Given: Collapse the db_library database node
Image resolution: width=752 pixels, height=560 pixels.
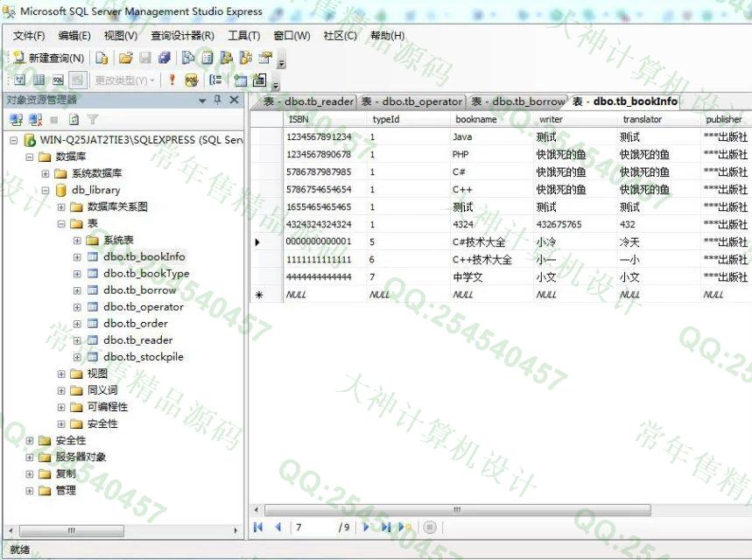Looking at the screenshot, I should (x=46, y=190).
